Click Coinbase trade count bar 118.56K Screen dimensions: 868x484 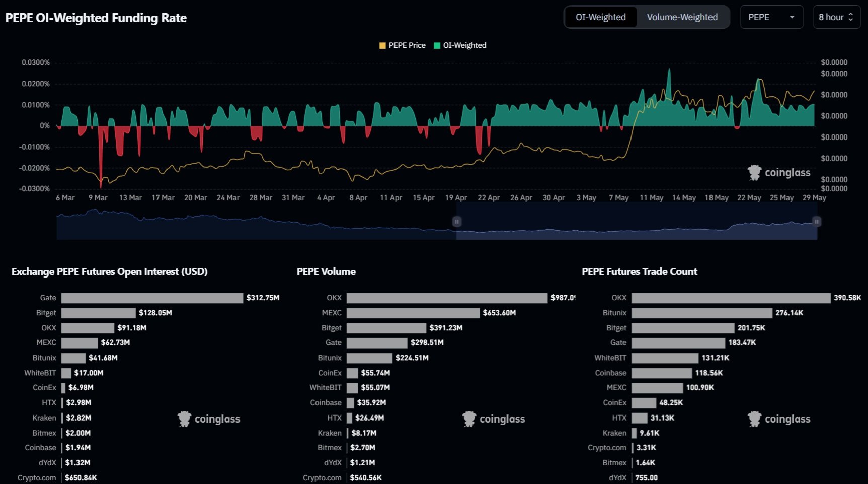tap(662, 373)
